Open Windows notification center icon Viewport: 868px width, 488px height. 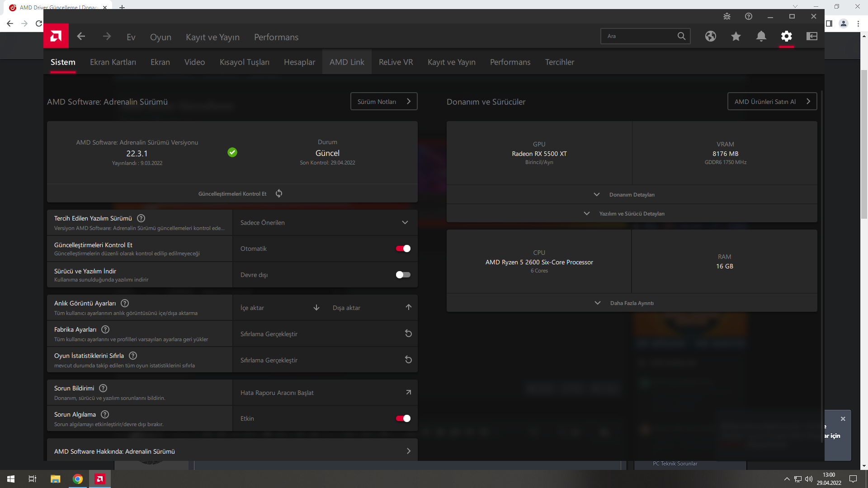(x=853, y=479)
